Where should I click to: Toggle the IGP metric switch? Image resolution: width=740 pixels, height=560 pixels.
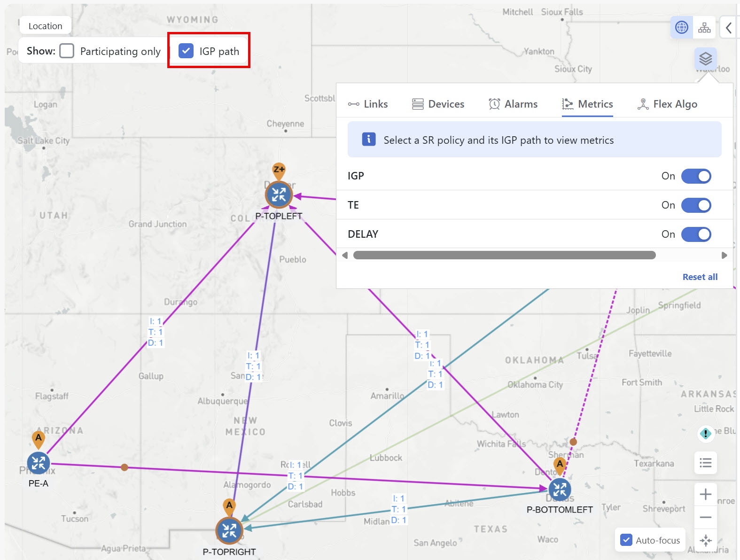696,176
